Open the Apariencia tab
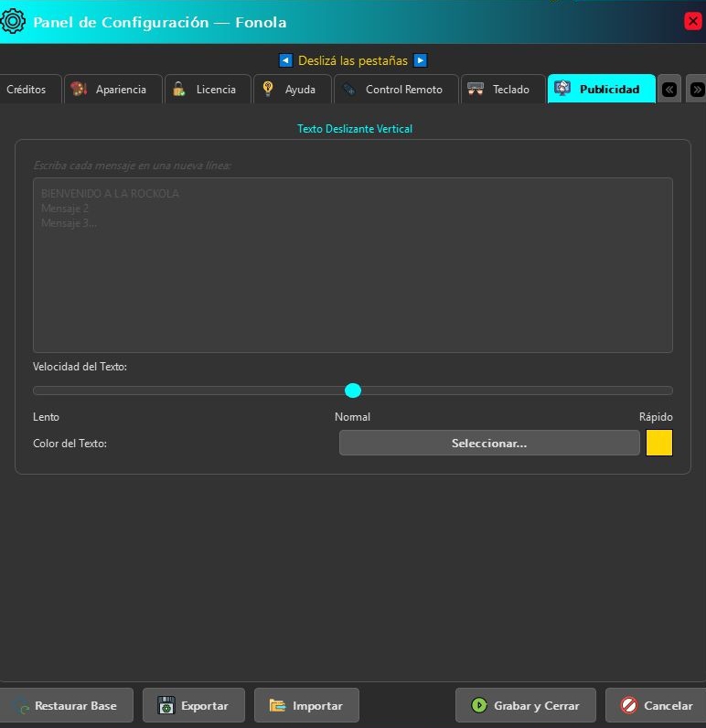 tap(113, 89)
